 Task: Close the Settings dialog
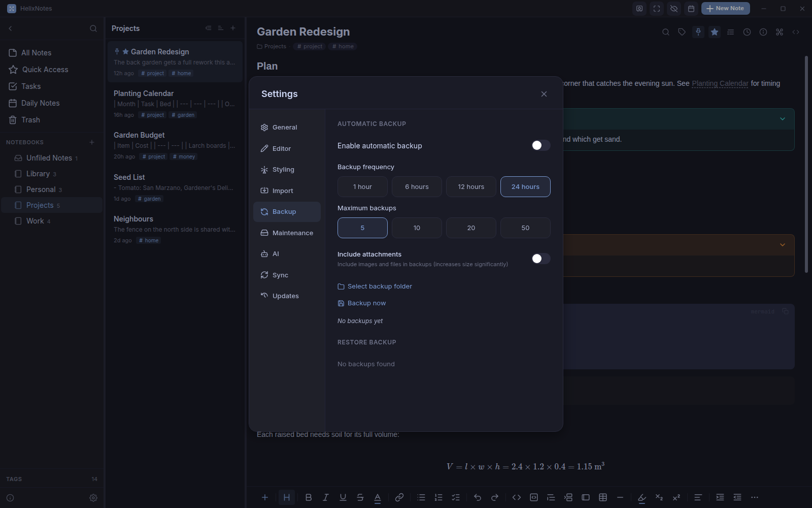pyautogui.click(x=544, y=94)
